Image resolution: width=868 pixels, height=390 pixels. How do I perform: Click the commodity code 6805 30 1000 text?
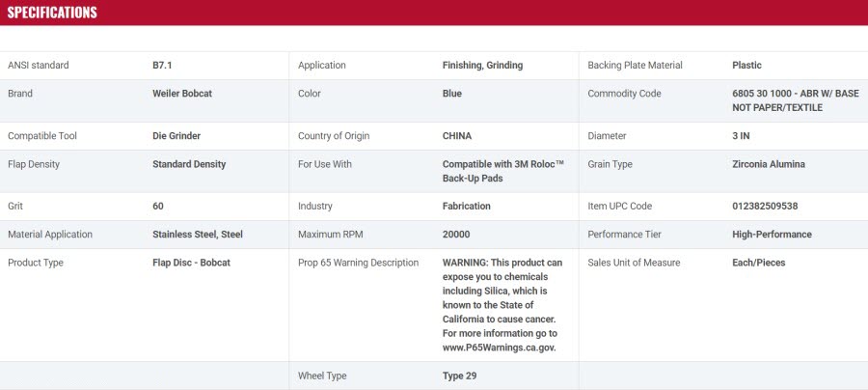pos(763,94)
